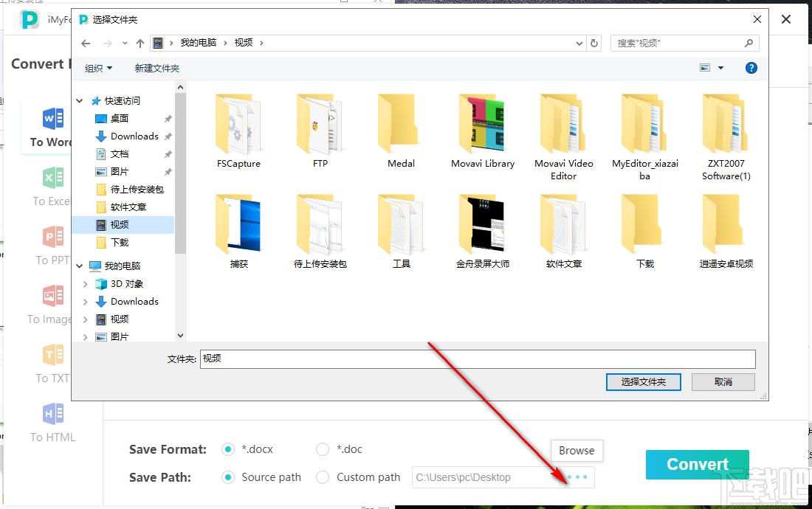Expand the 3D 对象 tree node
This screenshot has height=509, width=812.
pos(86,284)
